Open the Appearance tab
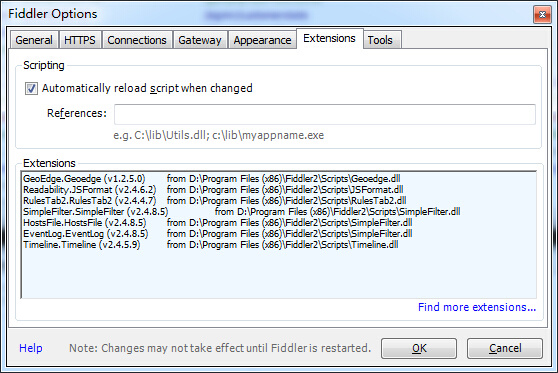The width and height of the screenshot is (558, 373). (x=262, y=40)
